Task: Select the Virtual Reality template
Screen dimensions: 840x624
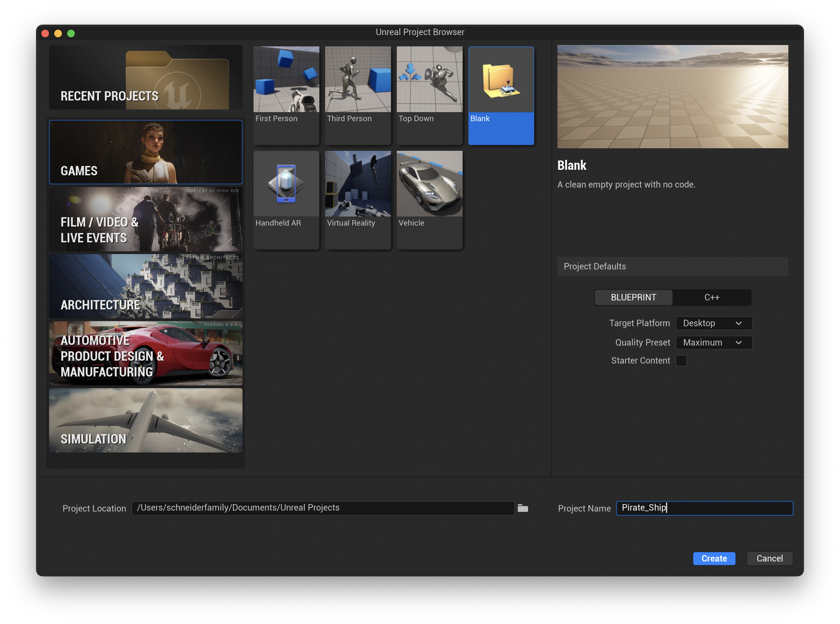Action: tap(357, 199)
